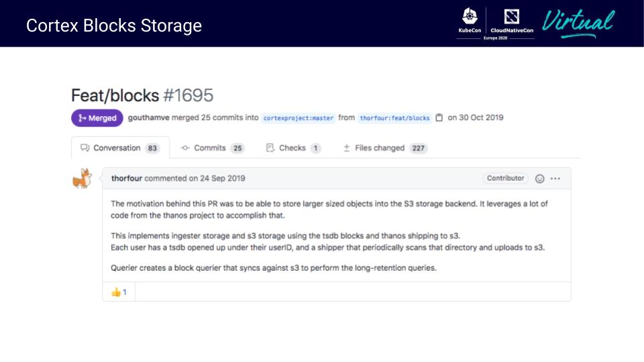Click the Feat/blocks #1695 pull request title
Viewport: 644px width, 362px height.
pos(142,95)
